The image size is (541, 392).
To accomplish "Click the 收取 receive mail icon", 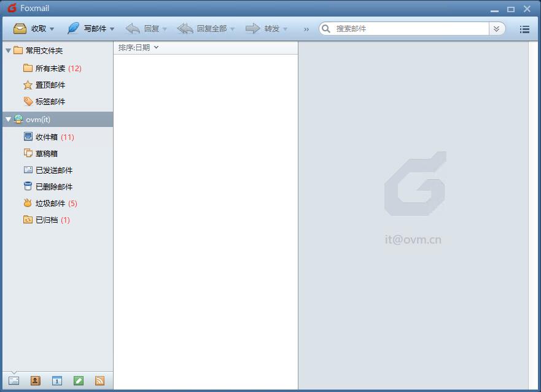I will [x=20, y=29].
